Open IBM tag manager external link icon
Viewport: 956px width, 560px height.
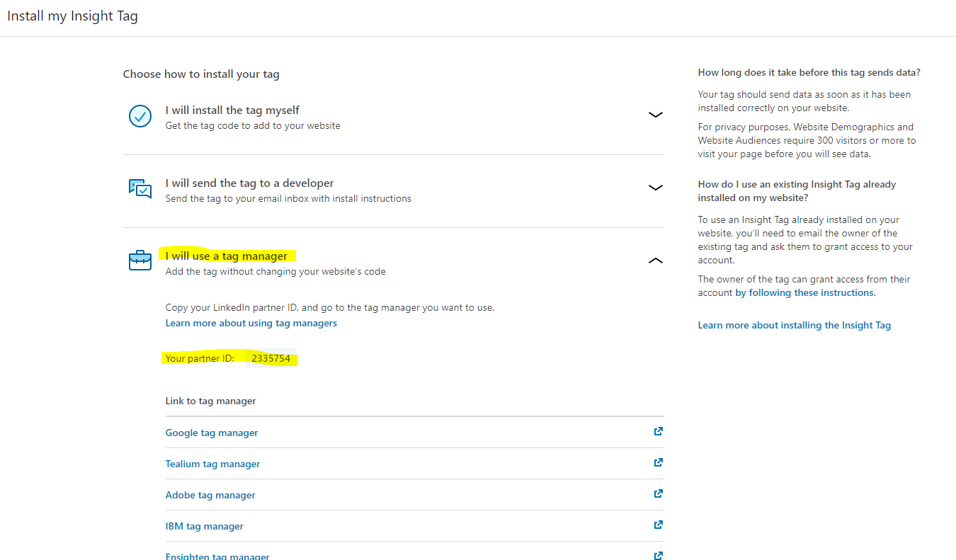658,525
